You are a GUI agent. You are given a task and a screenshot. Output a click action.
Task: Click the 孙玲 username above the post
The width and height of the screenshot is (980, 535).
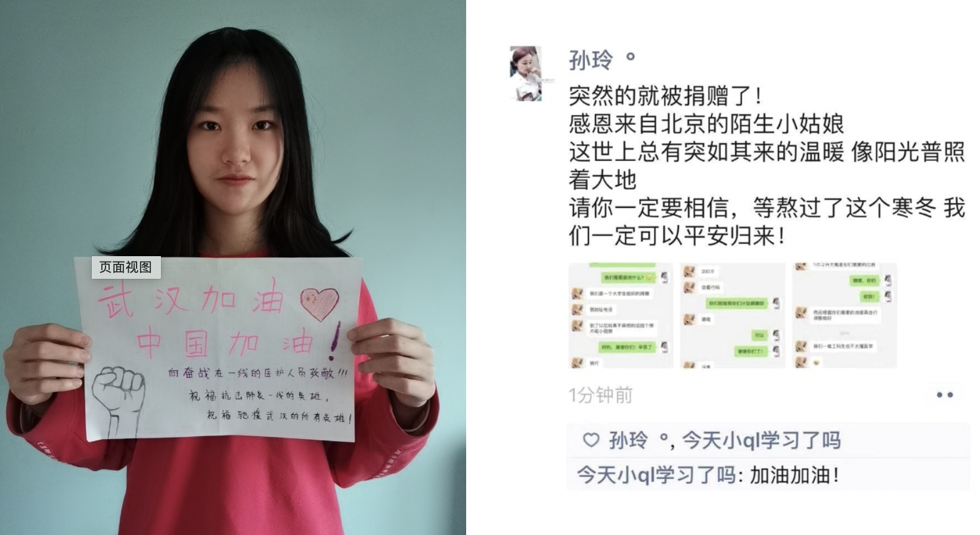[x=591, y=60]
